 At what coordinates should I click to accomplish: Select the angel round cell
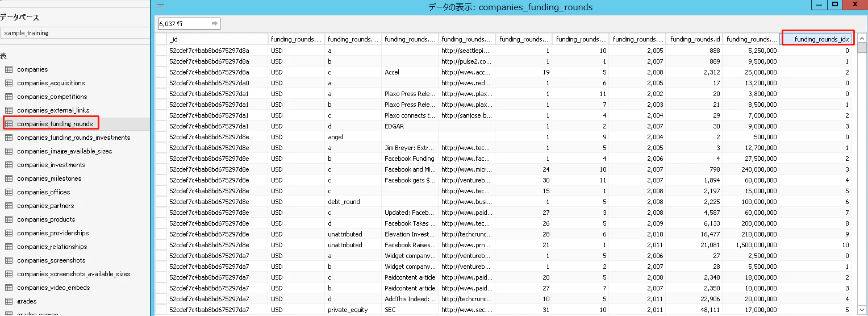pyautogui.click(x=353, y=137)
